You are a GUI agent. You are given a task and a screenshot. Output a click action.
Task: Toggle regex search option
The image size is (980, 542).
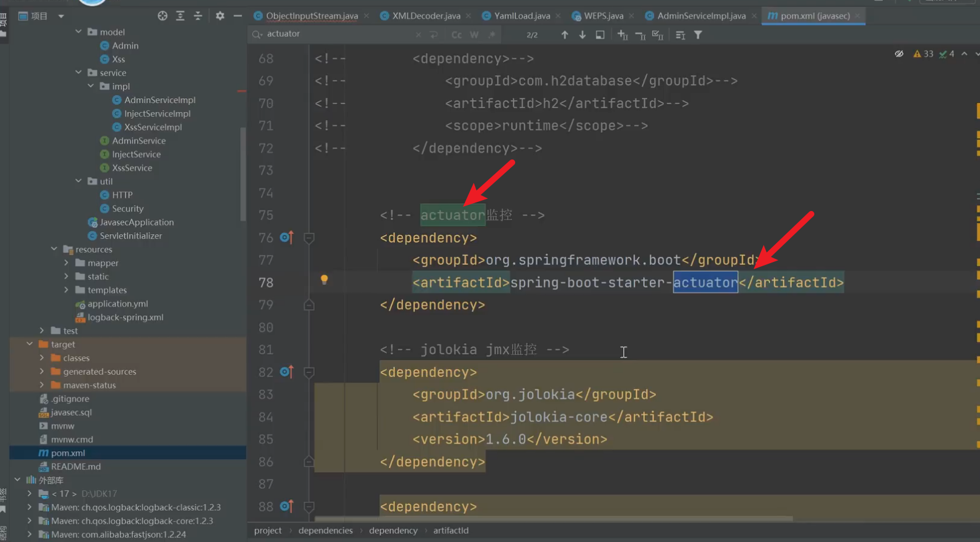pyautogui.click(x=492, y=35)
